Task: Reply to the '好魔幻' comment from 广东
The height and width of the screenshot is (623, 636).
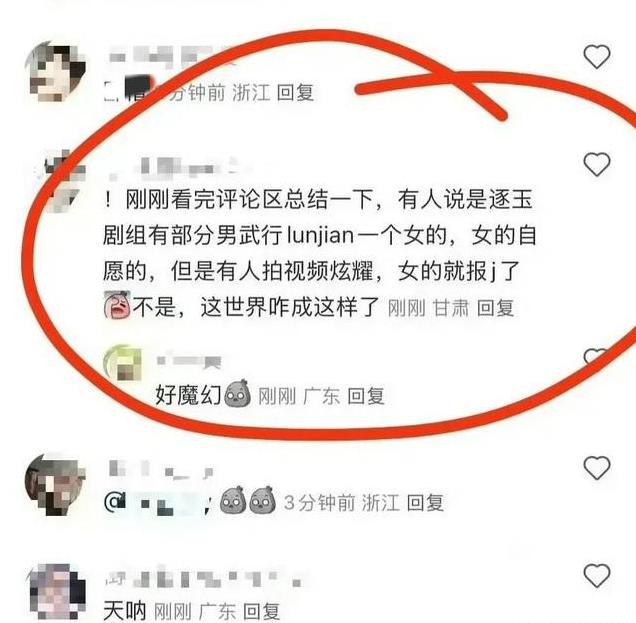Action: pyautogui.click(x=366, y=396)
